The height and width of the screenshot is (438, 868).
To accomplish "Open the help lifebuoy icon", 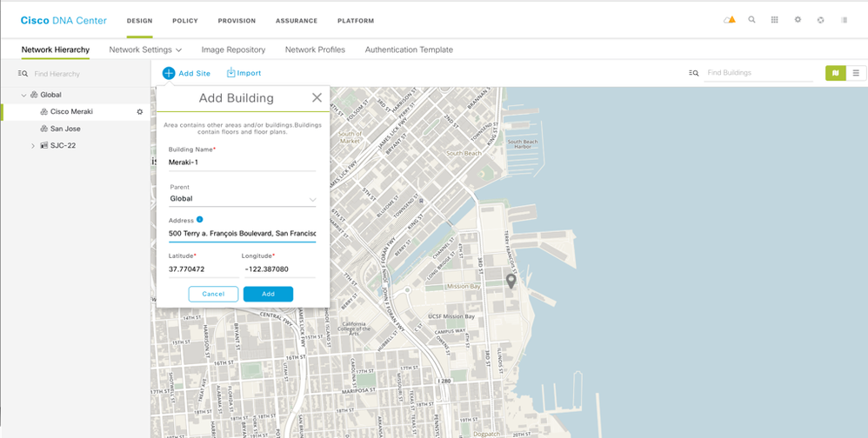I will pyautogui.click(x=820, y=20).
